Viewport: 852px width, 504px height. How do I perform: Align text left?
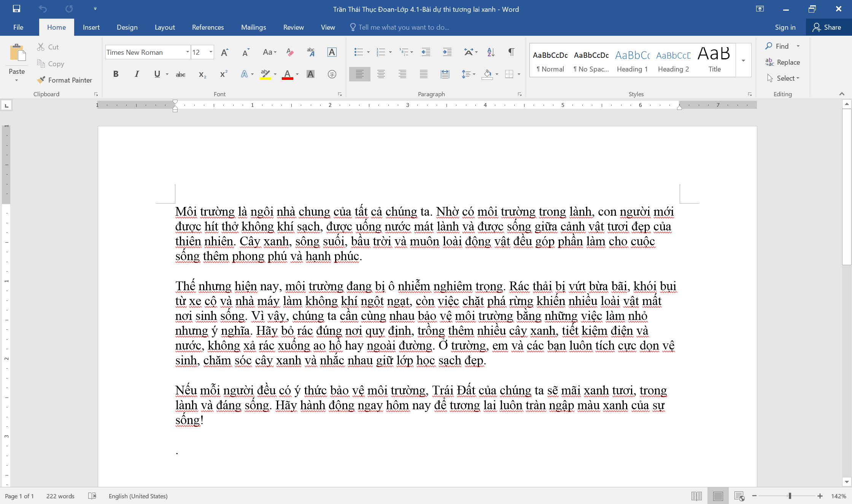(359, 74)
